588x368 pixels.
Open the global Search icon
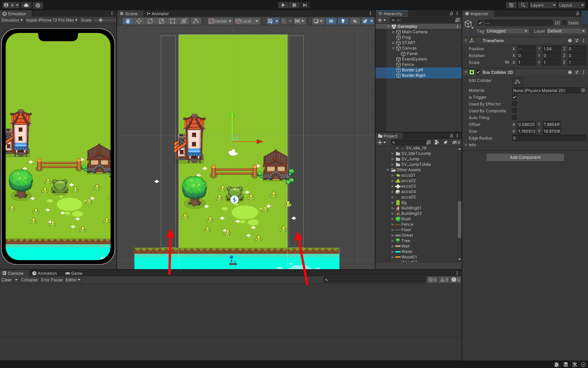pos(523,5)
